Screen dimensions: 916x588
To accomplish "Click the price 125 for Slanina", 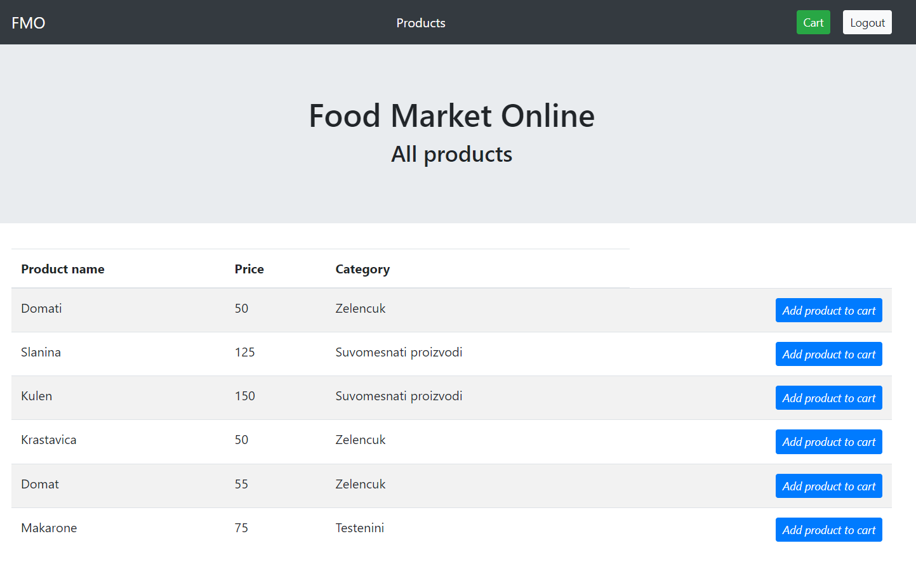I will [244, 352].
